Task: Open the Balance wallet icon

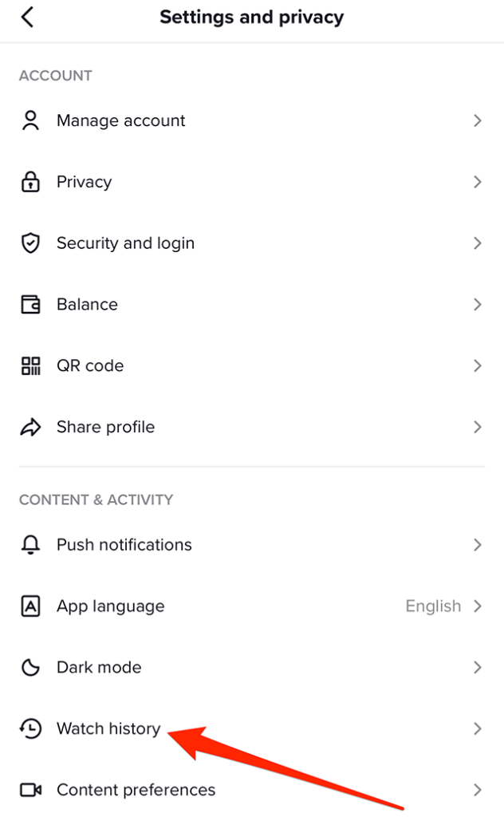Action: pos(30,304)
